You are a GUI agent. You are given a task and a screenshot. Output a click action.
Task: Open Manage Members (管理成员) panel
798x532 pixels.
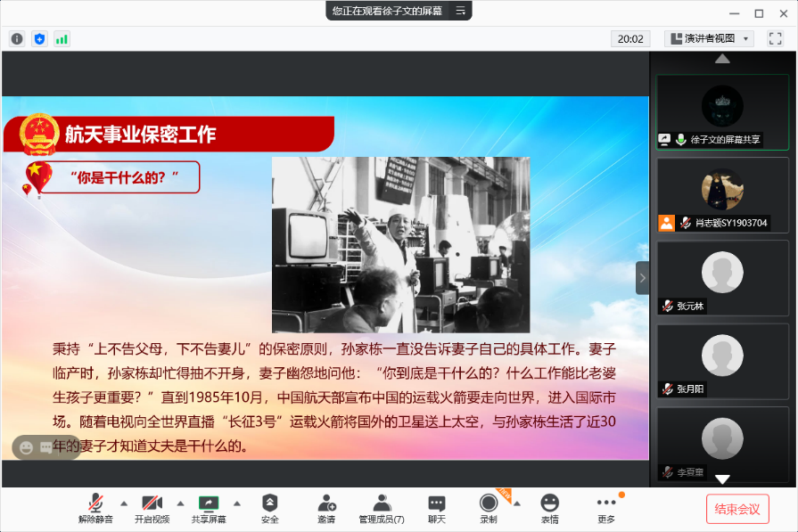point(382,508)
